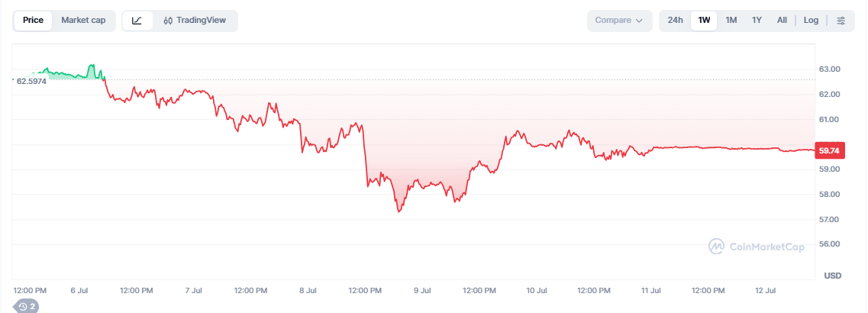Screen dimensions: 868x313
Task: Select the Price tab
Action: tap(34, 21)
